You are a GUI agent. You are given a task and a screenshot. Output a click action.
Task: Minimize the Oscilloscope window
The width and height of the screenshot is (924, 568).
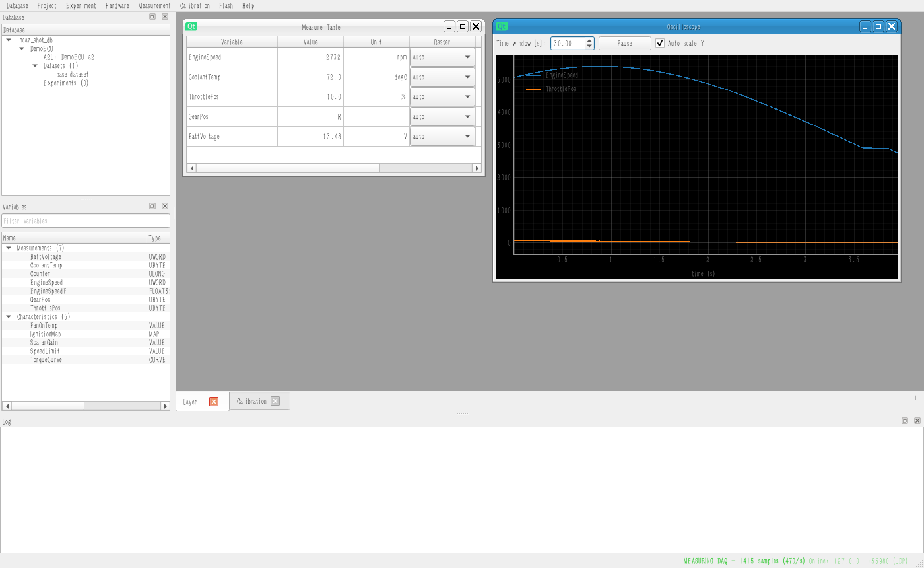(x=865, y=27)
